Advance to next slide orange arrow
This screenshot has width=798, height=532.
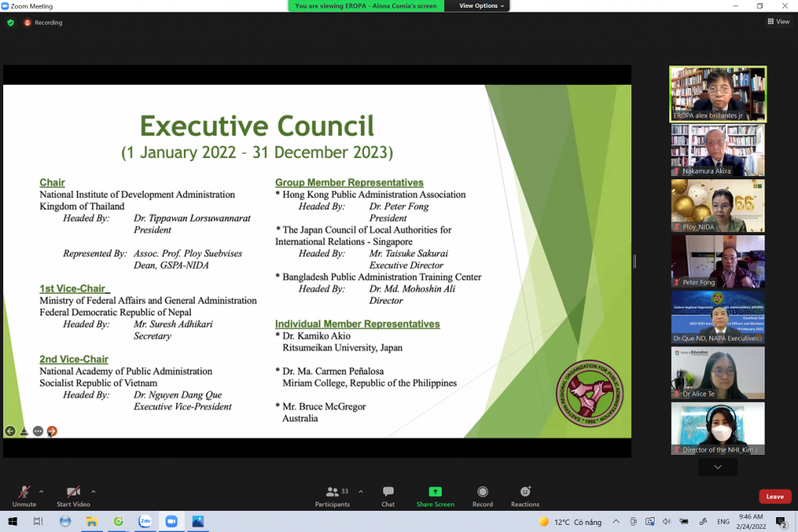coord(52,432)
